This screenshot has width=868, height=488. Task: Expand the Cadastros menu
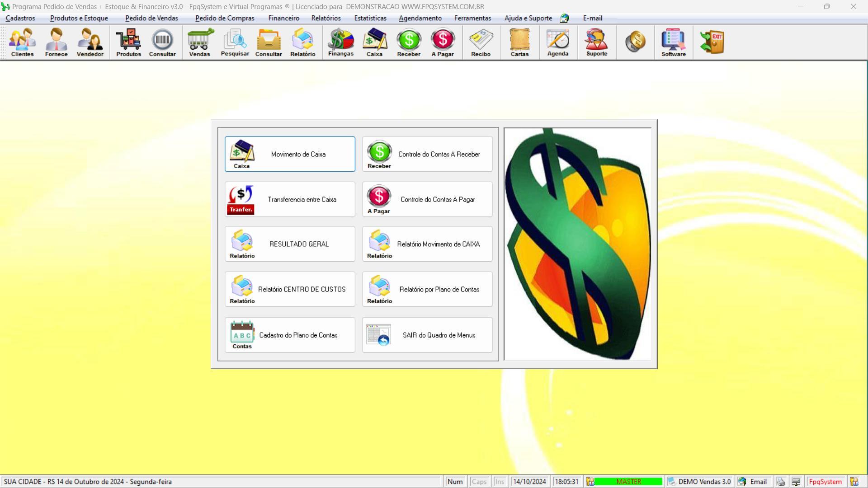20,18
